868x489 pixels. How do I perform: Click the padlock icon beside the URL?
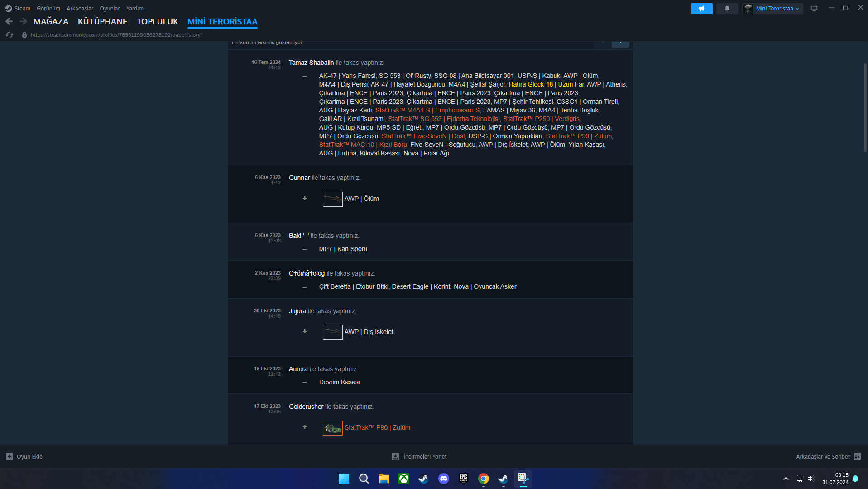click(x=24, y=35)
